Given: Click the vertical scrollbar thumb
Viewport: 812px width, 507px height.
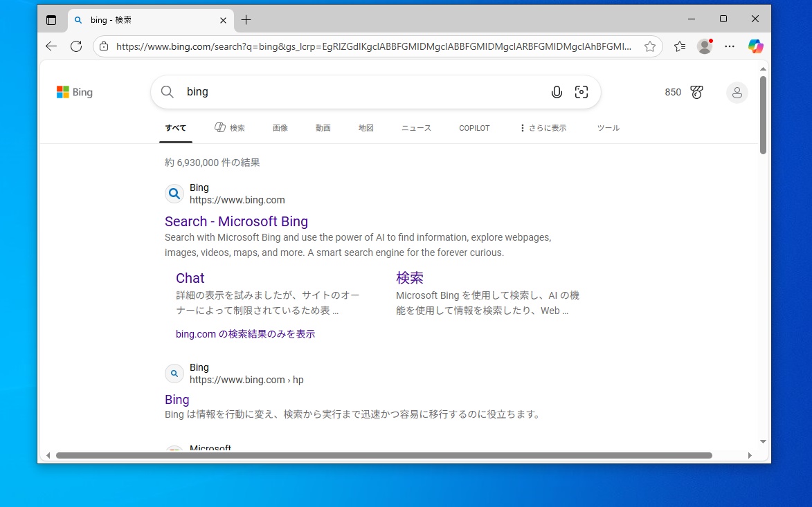Looking at the screenshot, I should [763, 115].
